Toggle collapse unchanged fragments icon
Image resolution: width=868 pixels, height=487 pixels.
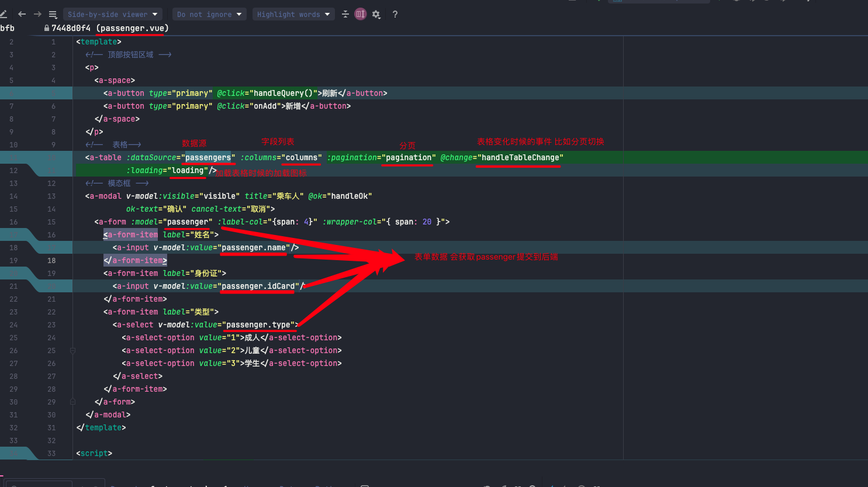point(345,14)
